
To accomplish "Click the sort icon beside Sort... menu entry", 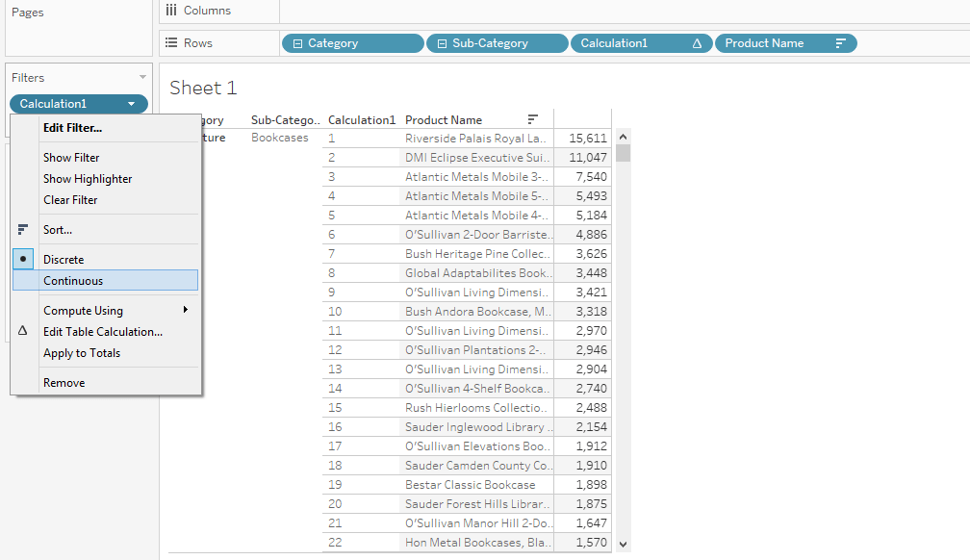I will click(x=23, y=229).
